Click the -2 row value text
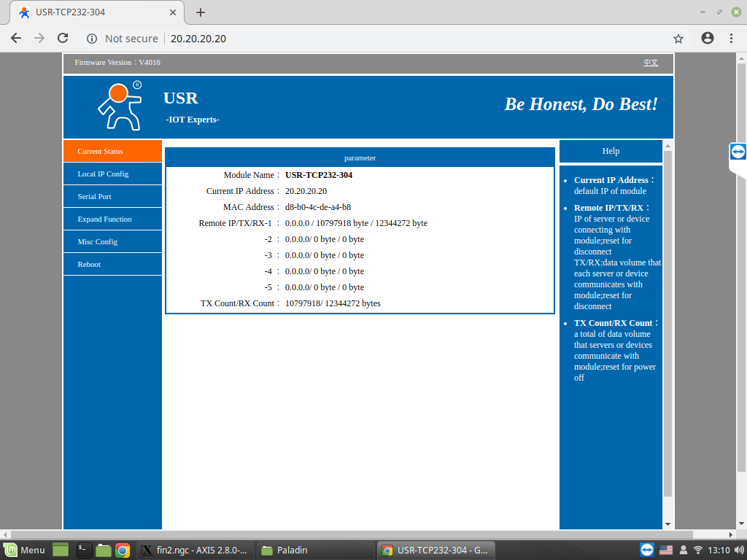 click(325, 239)
